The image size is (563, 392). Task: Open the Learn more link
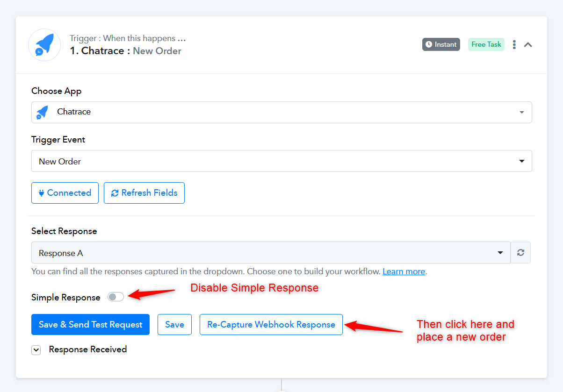(404, 271)
